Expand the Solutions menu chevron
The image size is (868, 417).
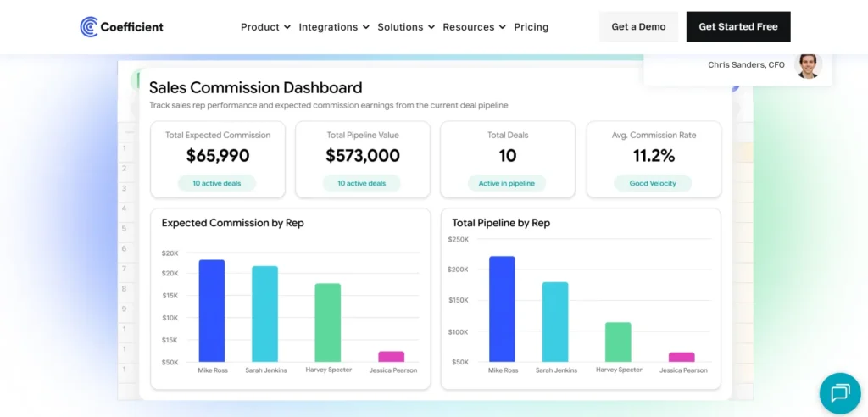[x=431, y=27]
